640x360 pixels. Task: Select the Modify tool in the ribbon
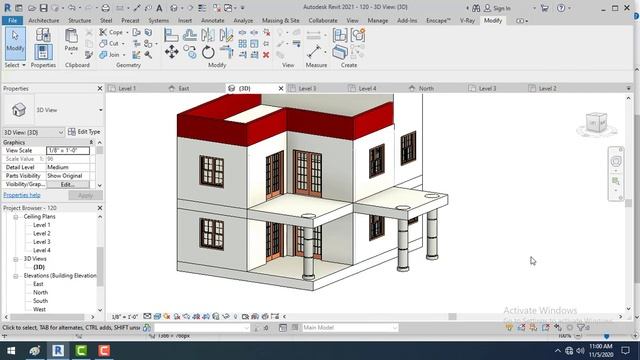(x=15, y=43)
